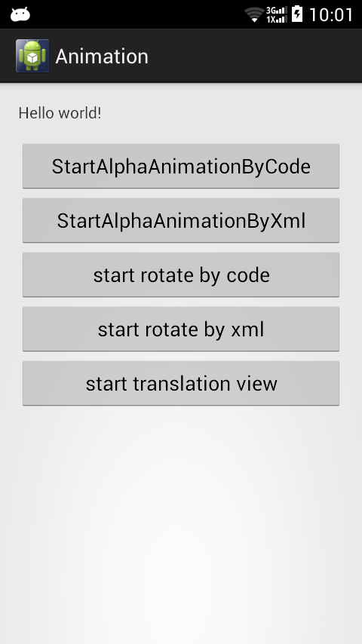Tap the Animation title text
This screenshot has height=644, width=362.
pos(102,57)
